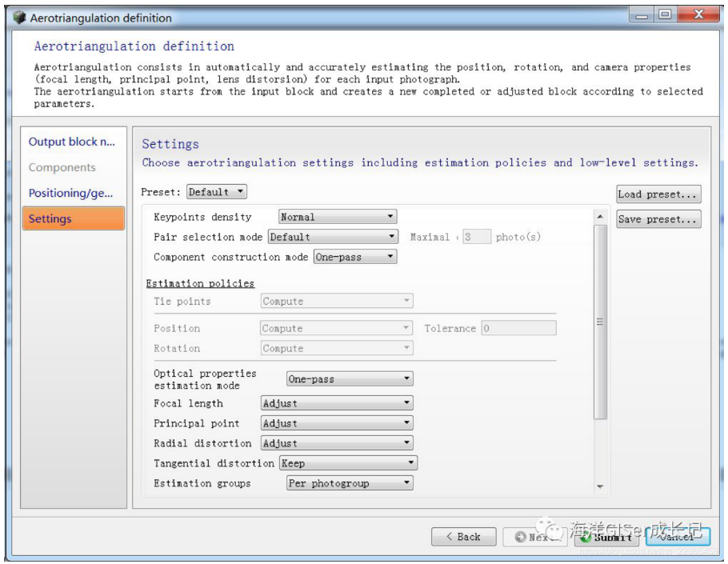The height and width of the screenshot is (564, 728).
Task: Open Tangential distortion dropdown
Action: [x=348, y=463]
